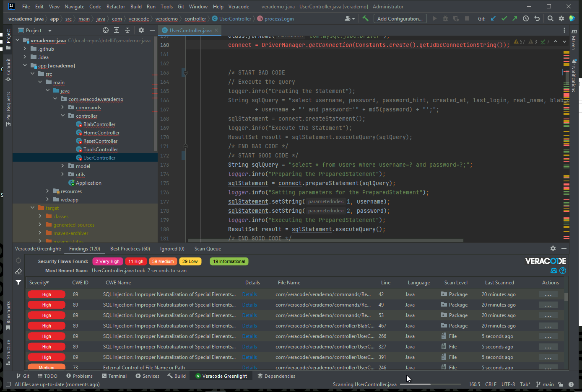Image resolution: width=582 pixels, height=392 pixels.
Task: Toggle 29 Low severity filter
Action: point(190,261)
